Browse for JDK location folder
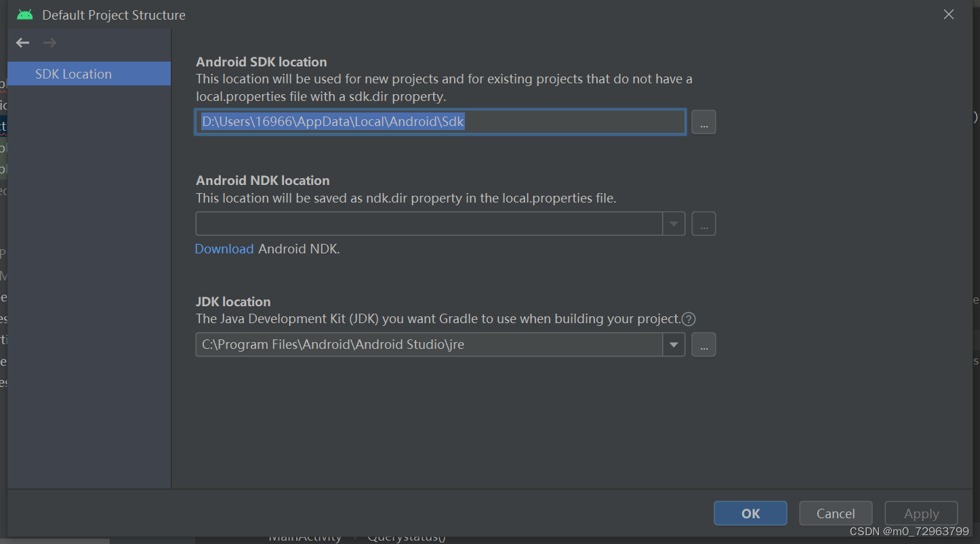980x544 pixels. [703, 344]
